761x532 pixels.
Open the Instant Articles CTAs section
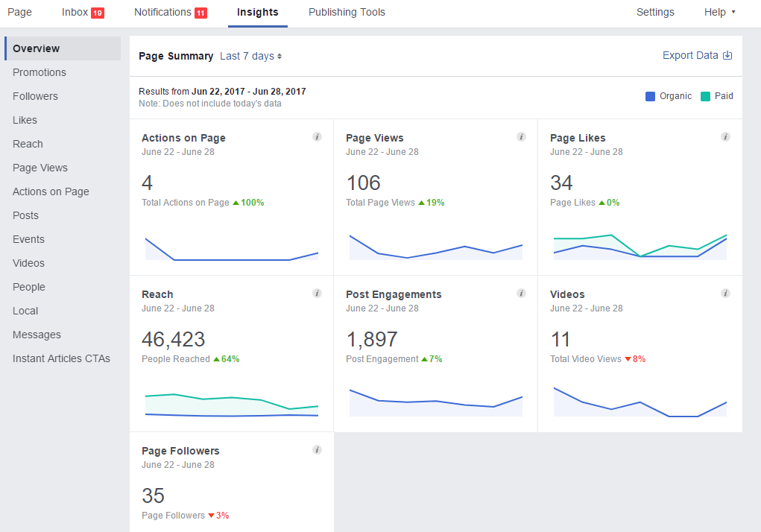[x=61, y=358]
